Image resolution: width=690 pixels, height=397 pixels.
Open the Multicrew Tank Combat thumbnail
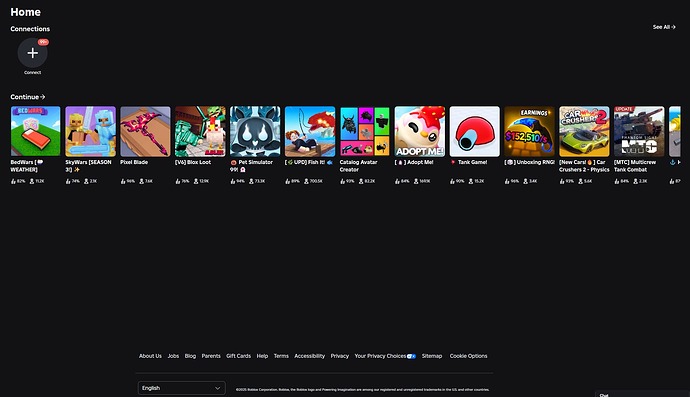tap(639, 131)
